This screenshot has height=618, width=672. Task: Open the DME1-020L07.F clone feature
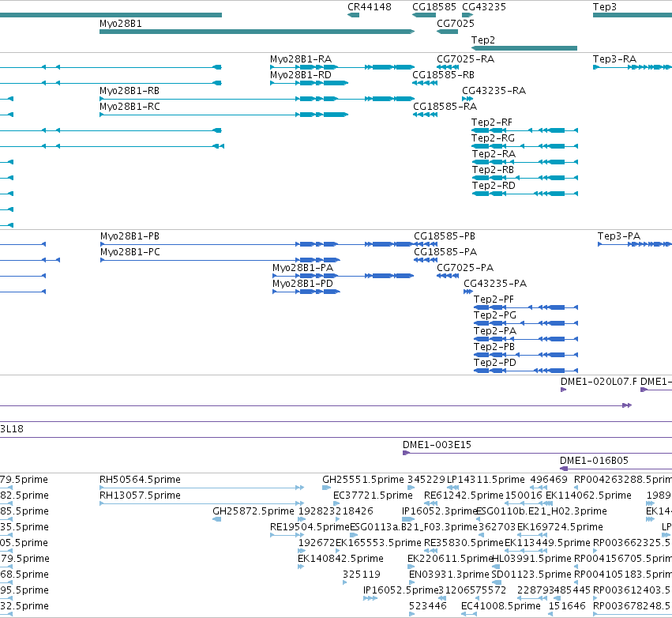click(564, 390)
